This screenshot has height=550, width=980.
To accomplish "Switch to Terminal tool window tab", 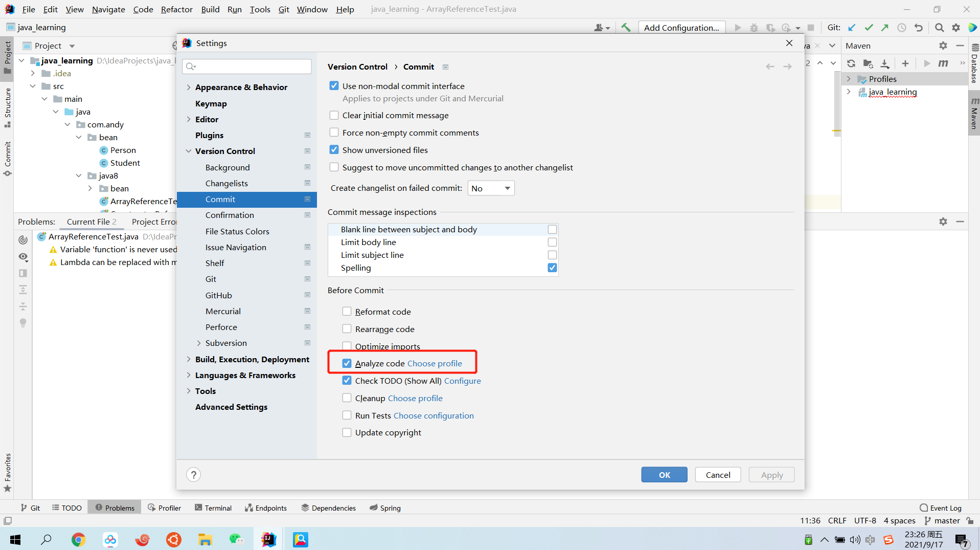I will click(213, 508).
